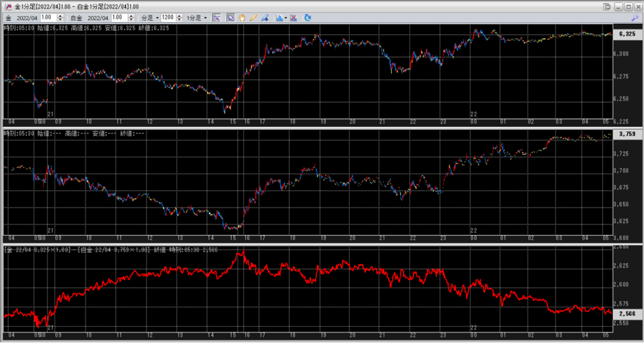644x343 pixels.
Task: Refresh the chart with the reload icon
Action: (x=308, y=18)
